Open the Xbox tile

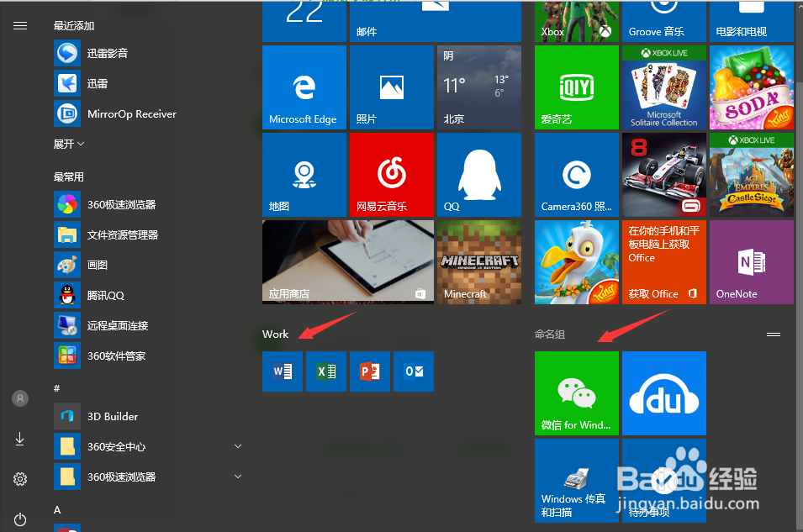(577, 21)
